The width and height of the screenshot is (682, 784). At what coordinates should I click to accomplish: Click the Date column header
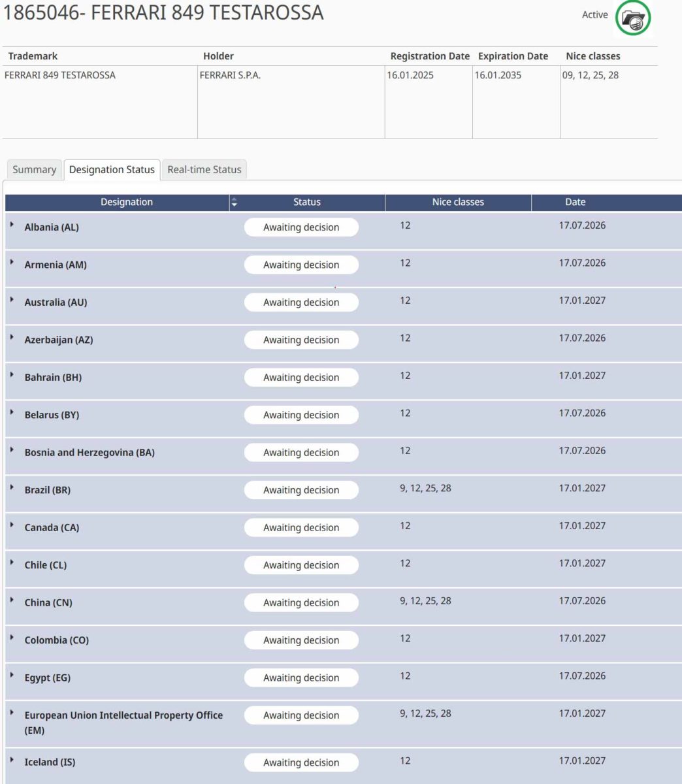click(x=575, y=203)
